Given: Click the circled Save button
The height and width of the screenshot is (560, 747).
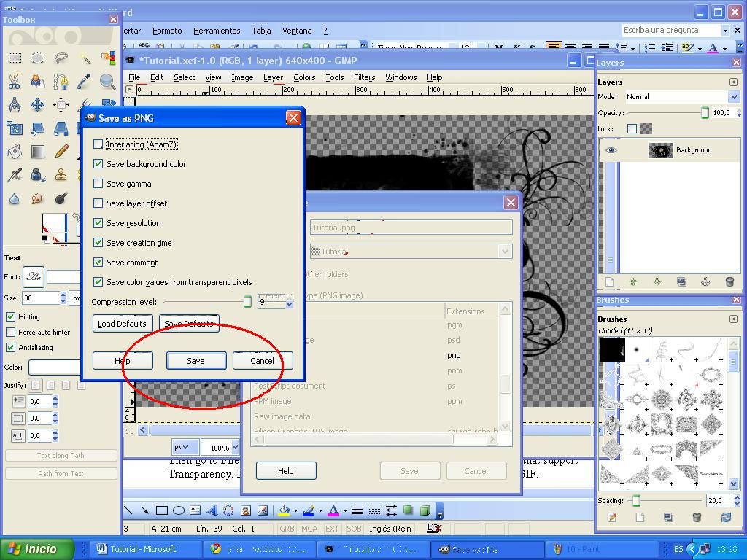Looking at the screenshot, I should pyautogui.click(x=196, y=360).
